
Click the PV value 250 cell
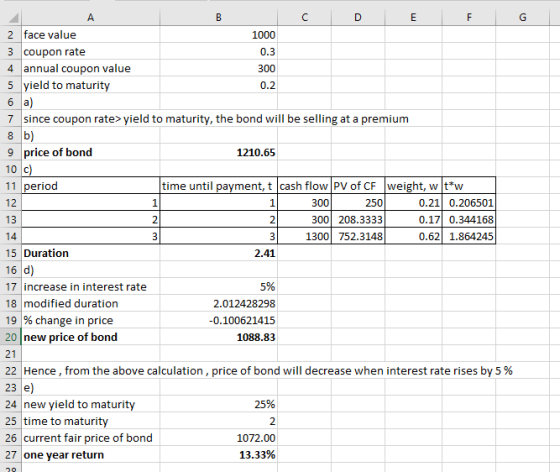click(x=358, y=202)
